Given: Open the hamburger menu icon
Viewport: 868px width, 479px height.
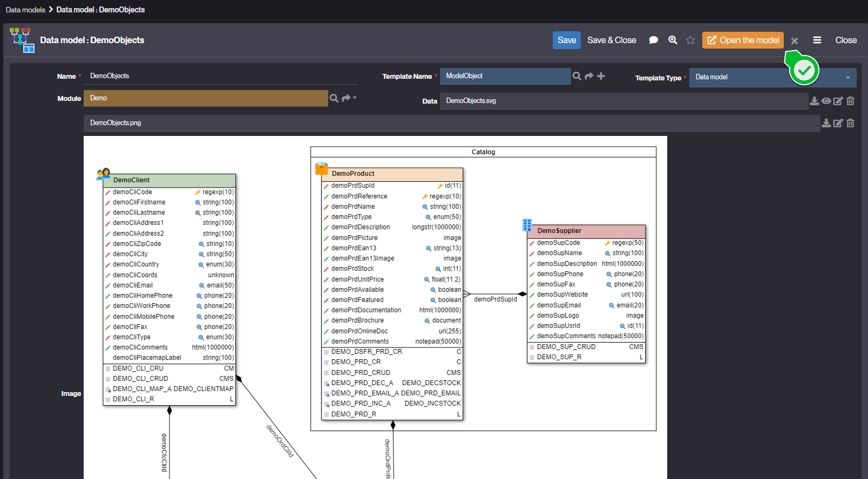Looking at the screenshot, I should pos(817,40).
